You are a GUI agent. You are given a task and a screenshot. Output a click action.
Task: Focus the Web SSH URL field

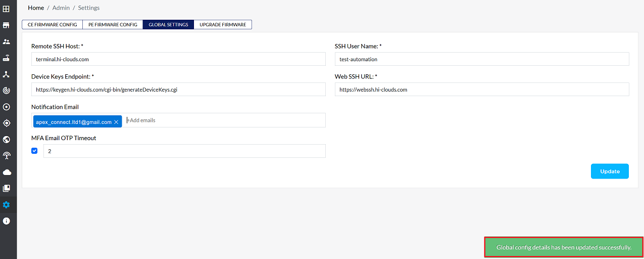click(x=482, y=90)
